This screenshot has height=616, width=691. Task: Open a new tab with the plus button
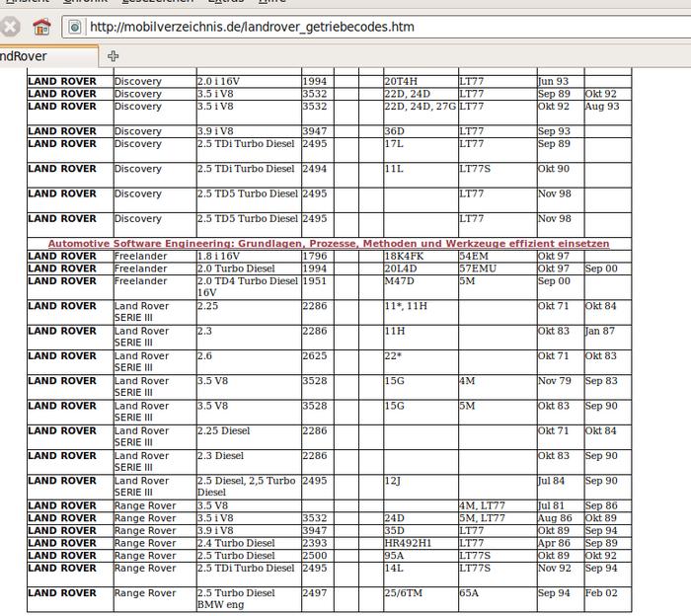point(113,56)
